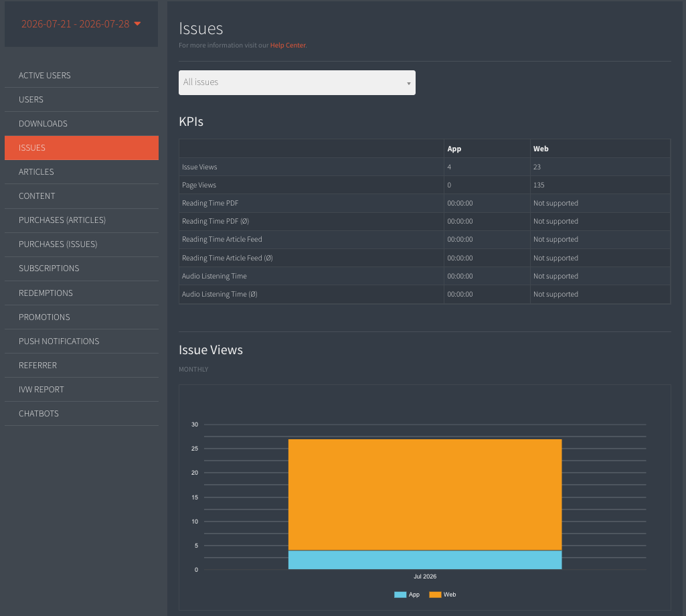This screenshot has height=616, width=686.
Task: Open Purchases (Issues) report
Action: point(82,244)
